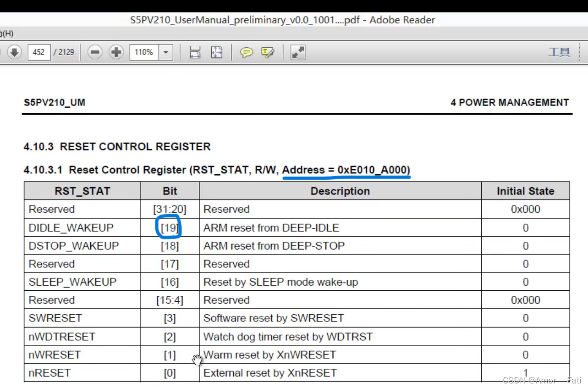This screenshot has height=388, width=588.
Task: Click the 110% zoom value field
Action: pyautogui.click(x=144, y=52)
